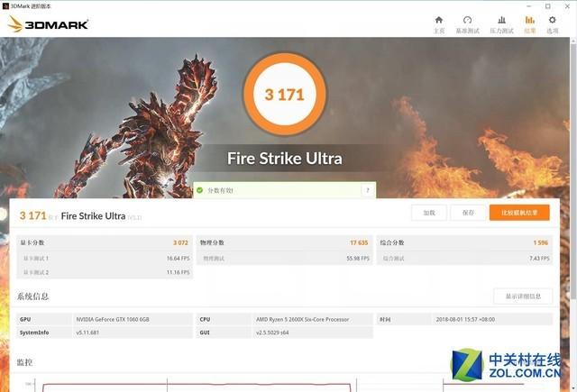577x392 pixels.
Task: Click the question mark help in 分数有效 bar
Action: click(367, 190)
